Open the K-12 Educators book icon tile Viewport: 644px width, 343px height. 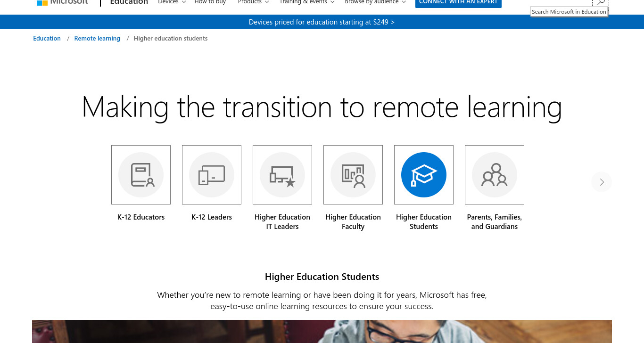tap(141, 175)
